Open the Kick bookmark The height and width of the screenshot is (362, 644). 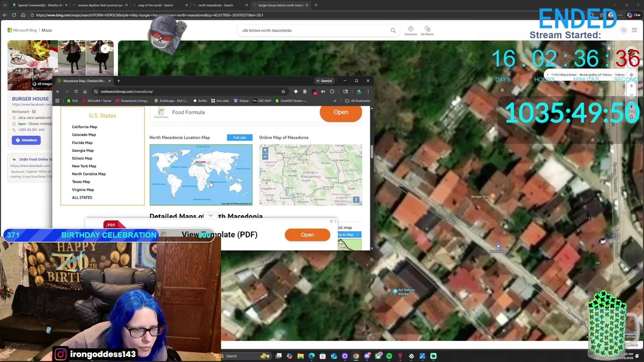click(72, 101)
